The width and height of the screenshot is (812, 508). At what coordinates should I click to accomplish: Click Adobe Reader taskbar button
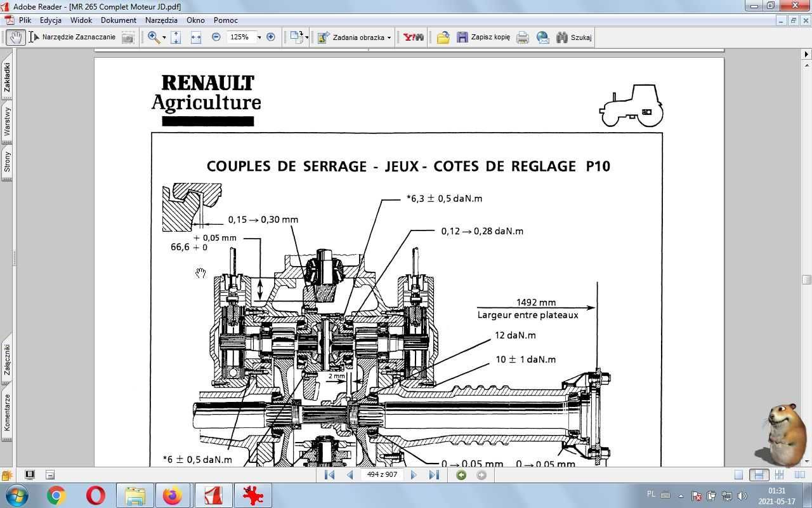click(213, 495)
